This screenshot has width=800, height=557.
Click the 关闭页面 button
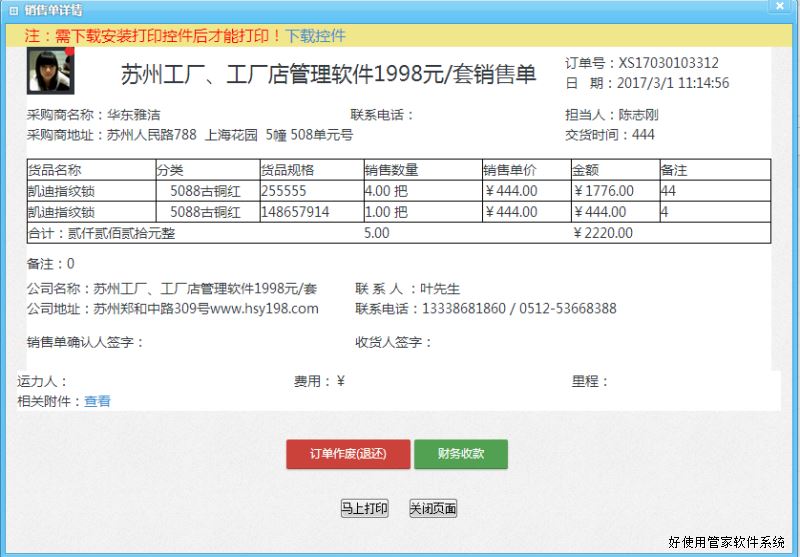click(x=433, y=509)
